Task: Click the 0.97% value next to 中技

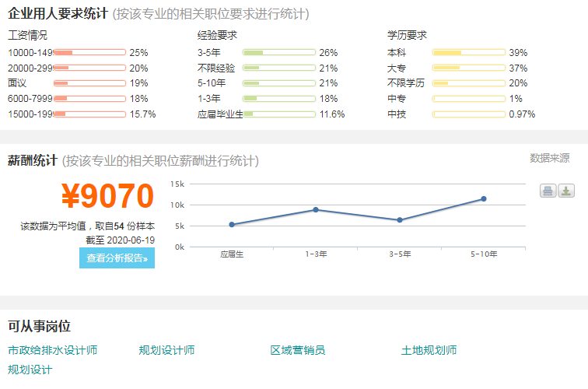Action: pos(522,114)
